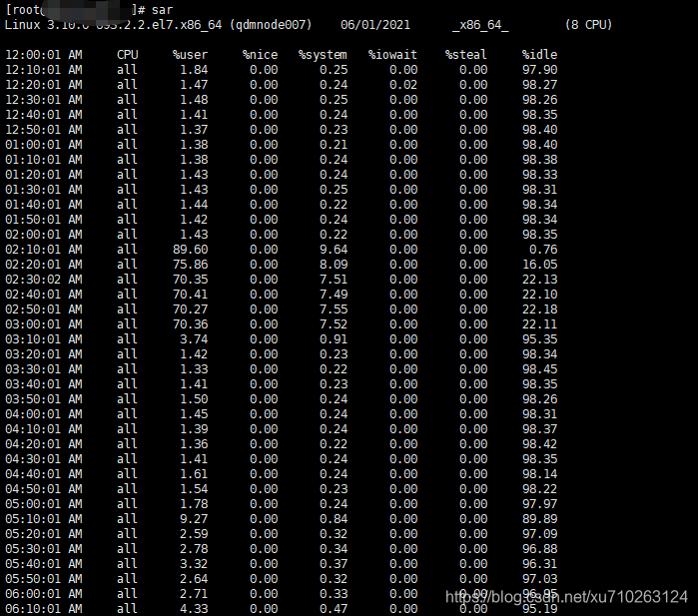The width and height of the screenshot is (698, 616).
Task: Click the %nice column header
Action: click(x=260, y=55)
